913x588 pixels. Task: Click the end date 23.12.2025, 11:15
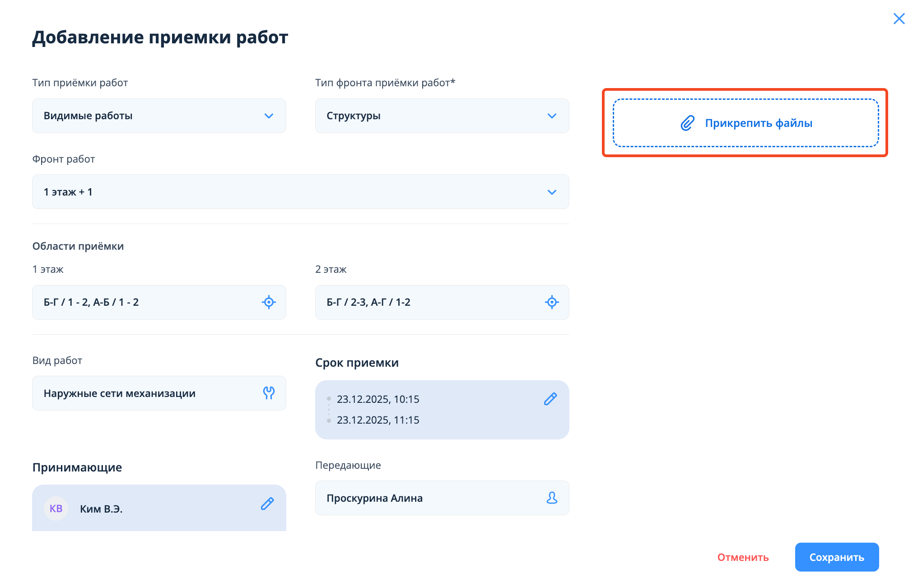click(x=378, y=420)
